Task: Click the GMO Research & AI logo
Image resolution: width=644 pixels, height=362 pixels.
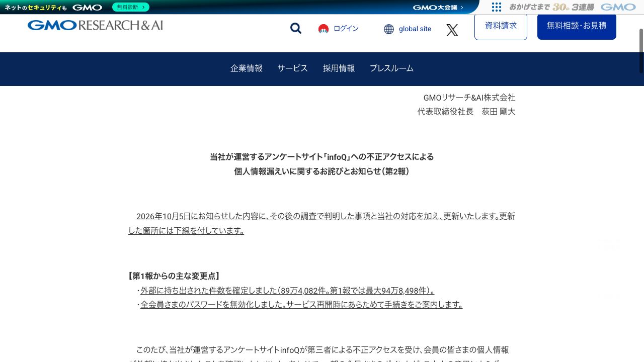Action: tap(95, 25)
